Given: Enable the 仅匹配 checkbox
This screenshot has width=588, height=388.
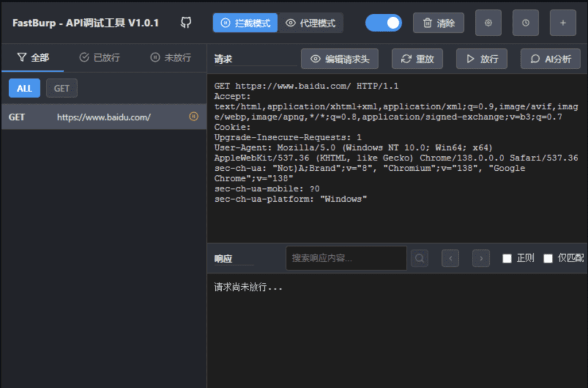Looking at the screenshot, I should pos(548,258).
